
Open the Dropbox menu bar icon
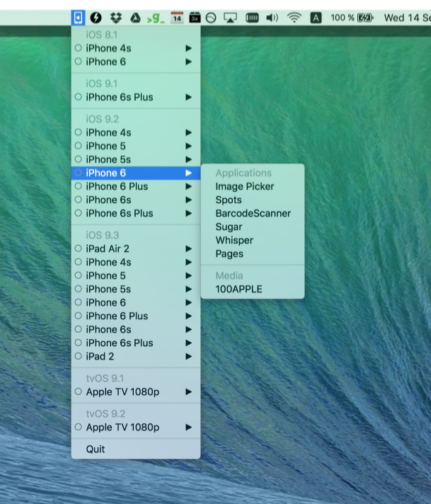click(x=115, y=18)
